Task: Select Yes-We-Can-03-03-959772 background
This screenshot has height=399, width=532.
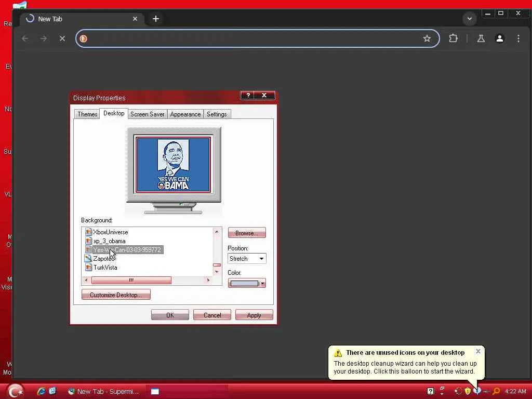Action: tap(127, 250)
